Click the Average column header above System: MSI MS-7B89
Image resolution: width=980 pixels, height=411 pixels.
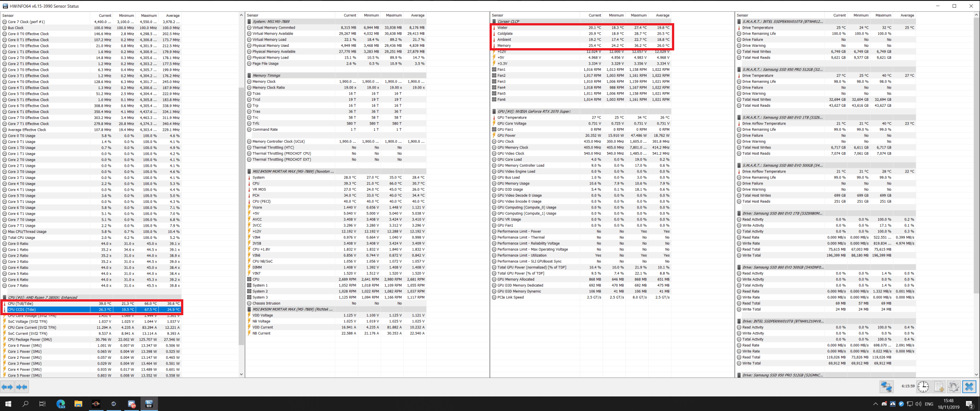point(417,15)
